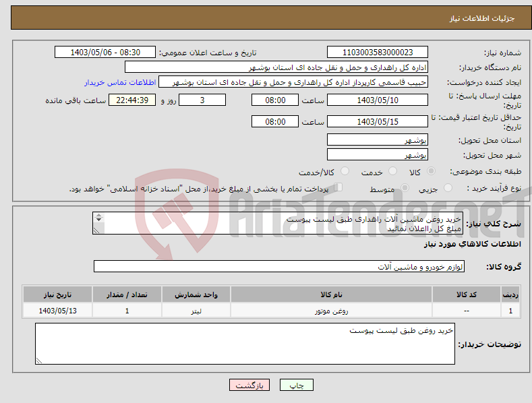Click the شرح کلی نیاز text area

pos(278,223)
